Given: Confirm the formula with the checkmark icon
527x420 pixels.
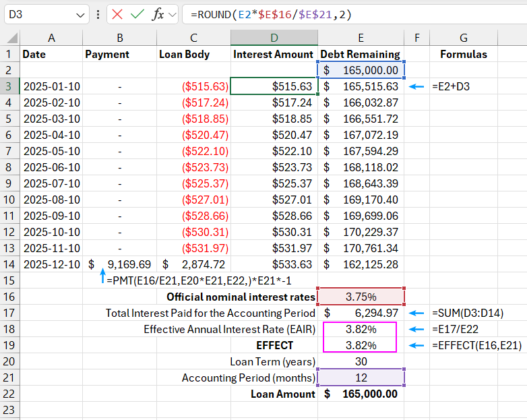Looking at the screenshot, I should click(137, 14).
